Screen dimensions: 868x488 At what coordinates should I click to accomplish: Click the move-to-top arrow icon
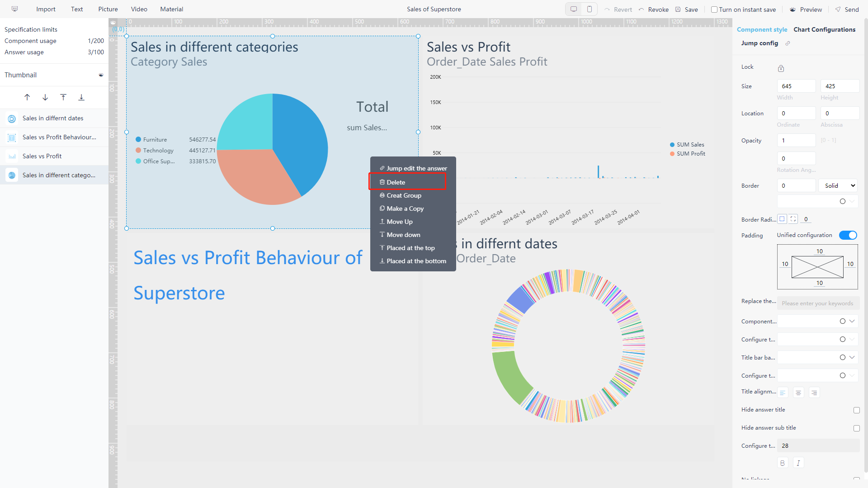coord(63,97)
